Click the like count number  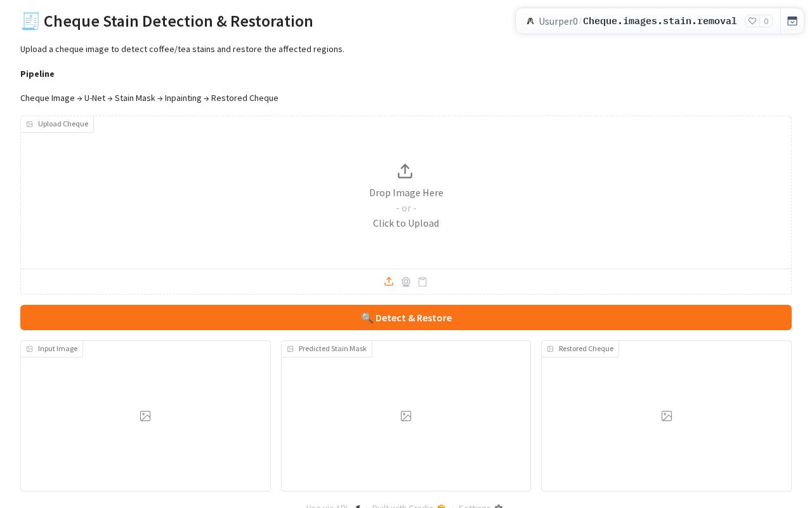tap(766, 21)
